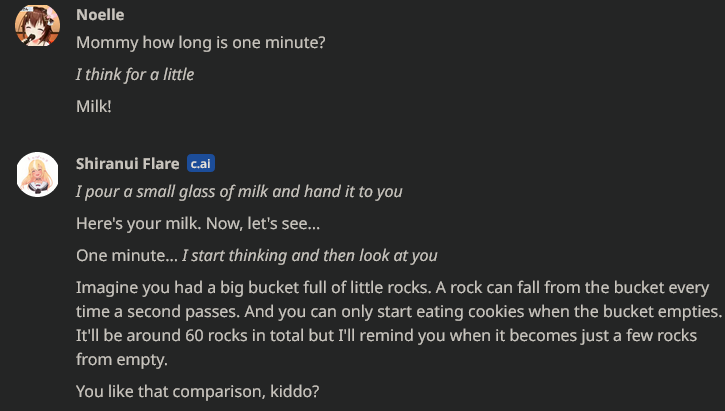The width and height of the screenshot is (725, 411).
Task: Select the Shiranui Flare username
Action: 128,164
